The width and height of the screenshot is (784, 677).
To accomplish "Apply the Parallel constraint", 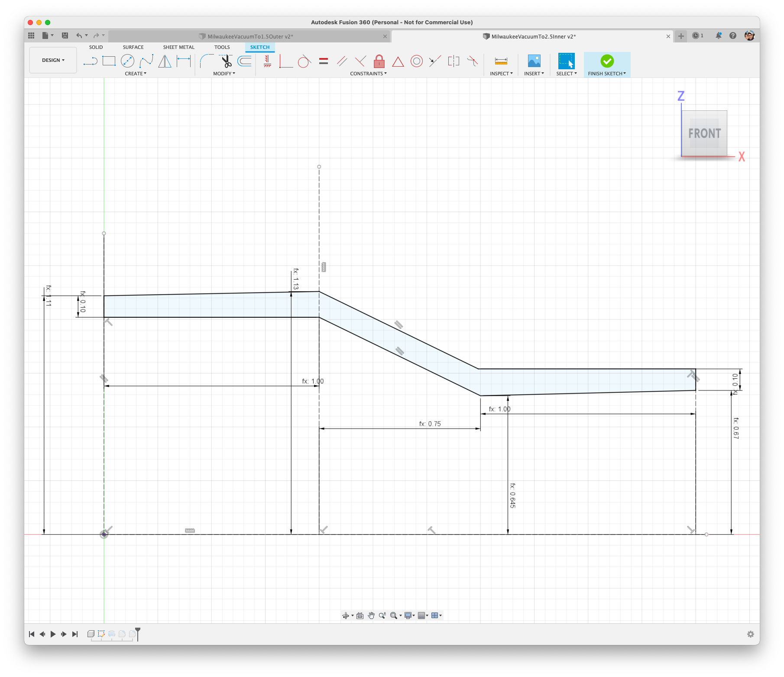I will point(342,61).
